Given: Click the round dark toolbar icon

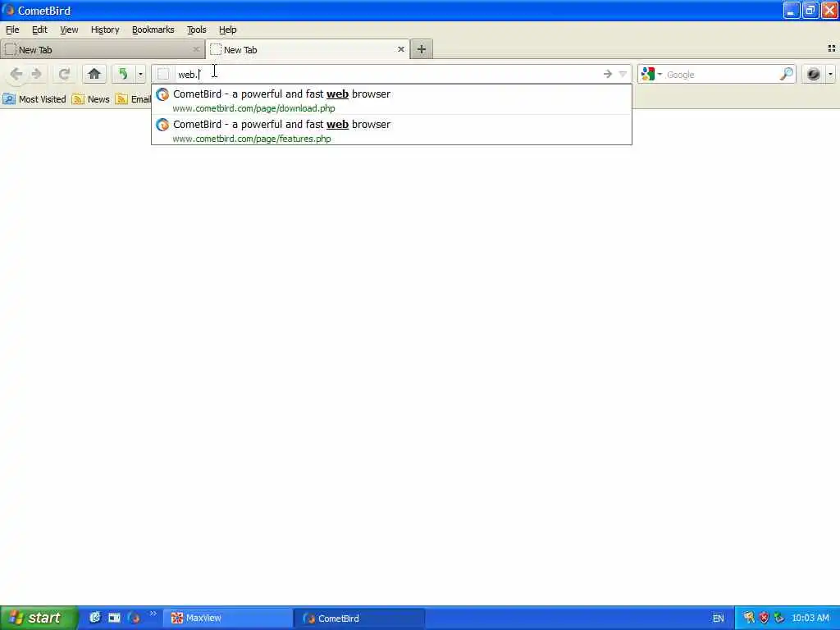Looking at the screenshot, I should (x=813, y=74).
